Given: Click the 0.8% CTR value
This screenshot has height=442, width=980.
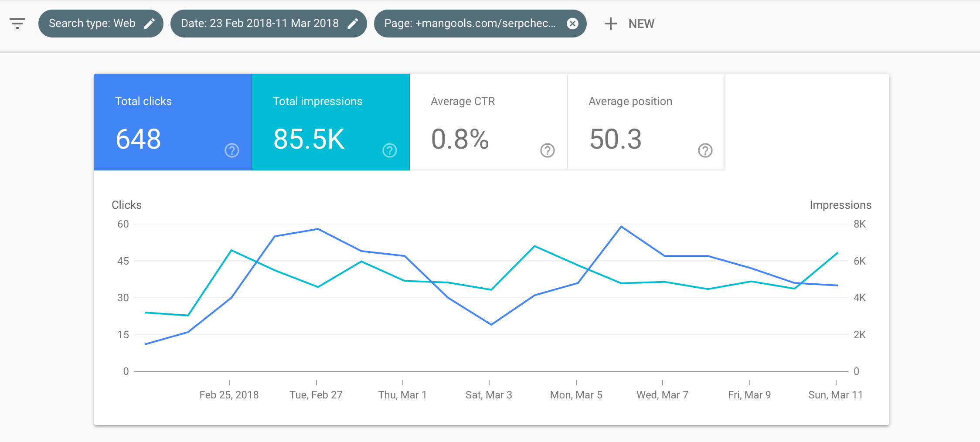Looking at the screenshot, I should pyautogui.click(x=460, y=139).
